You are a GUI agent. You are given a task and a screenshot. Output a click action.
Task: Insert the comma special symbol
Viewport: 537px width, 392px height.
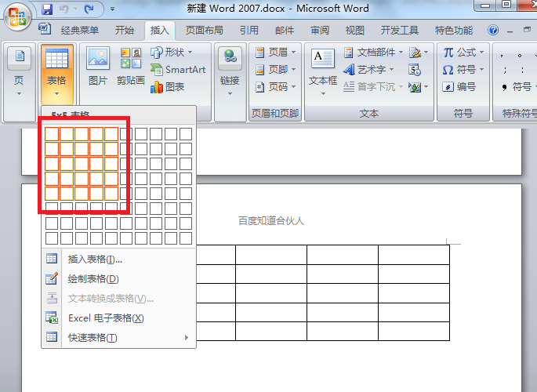(x=502, y=55)
